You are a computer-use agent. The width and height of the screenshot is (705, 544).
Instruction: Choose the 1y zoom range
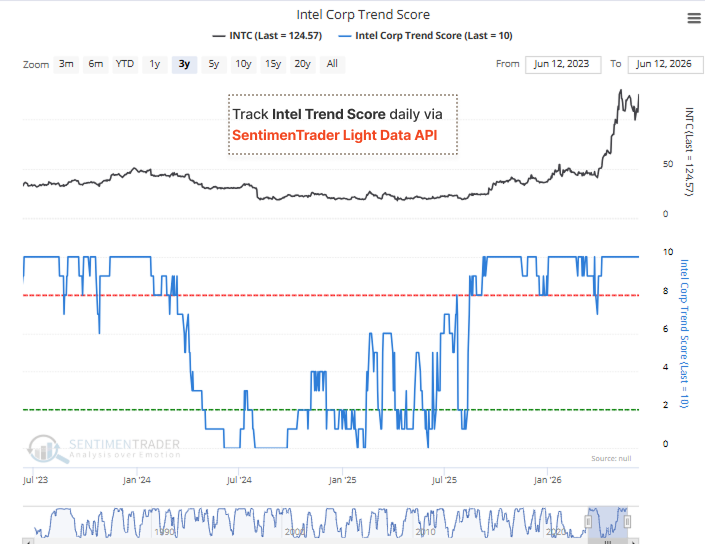(x=155, y=64)
